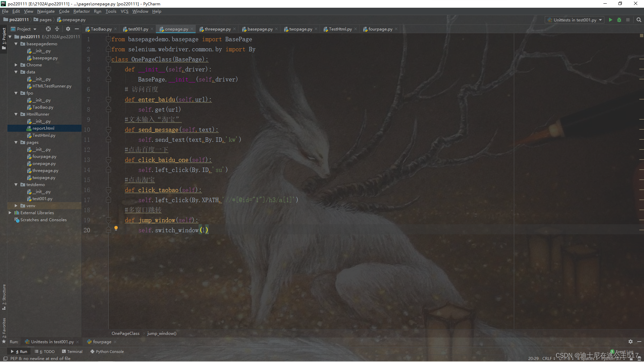Toggle the Z: Structure side panel
This screenshot has width=644, height=362.
tap(4, 297)
